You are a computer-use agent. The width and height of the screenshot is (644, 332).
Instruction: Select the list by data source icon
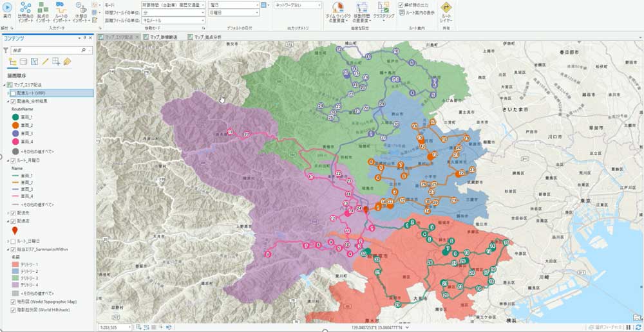[x=24, y=62]
